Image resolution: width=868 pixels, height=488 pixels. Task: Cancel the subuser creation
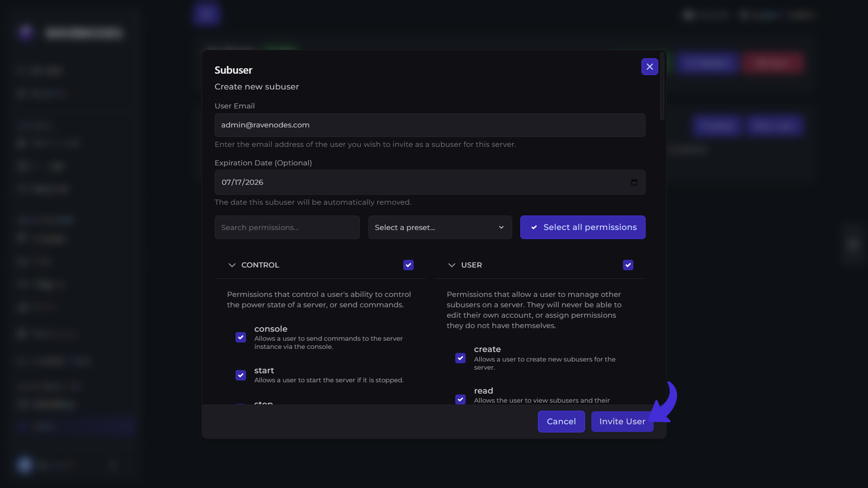tap(561, 422)
